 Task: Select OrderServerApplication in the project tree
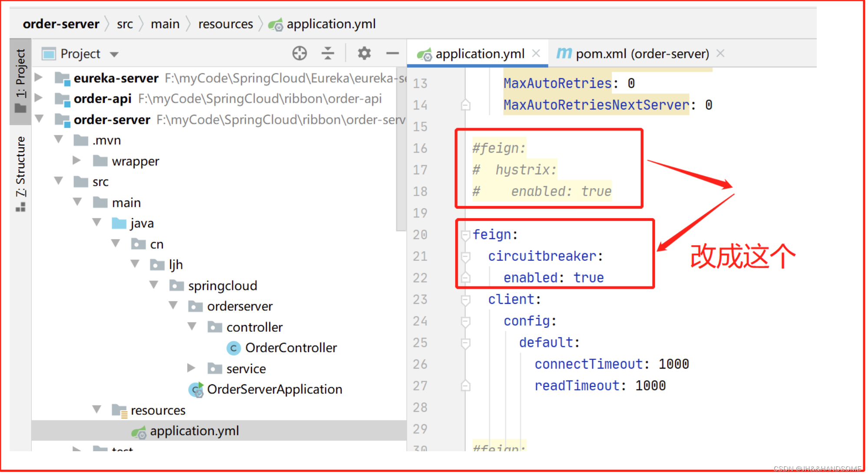[275, 389]
